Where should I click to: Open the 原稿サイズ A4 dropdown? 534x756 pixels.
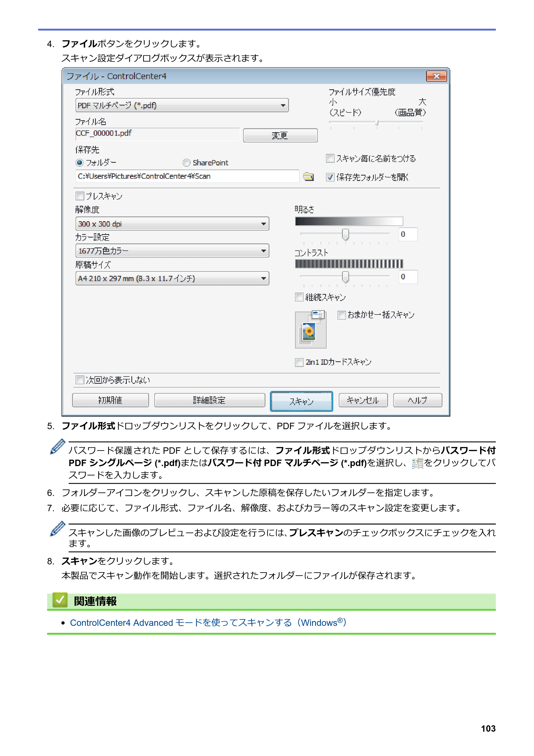pyautogui.click(x=172, y=278)
